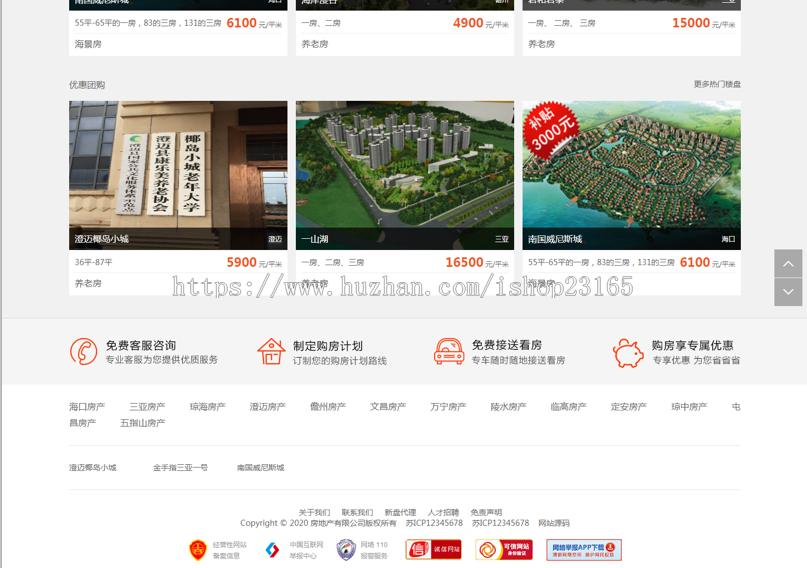This screenshot has width=807, height=568.
Task: Click the 五指山房产 link
Action: 143,423
